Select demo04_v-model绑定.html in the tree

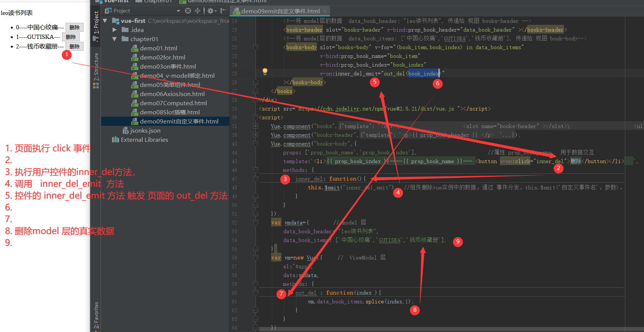coord(177,75)
